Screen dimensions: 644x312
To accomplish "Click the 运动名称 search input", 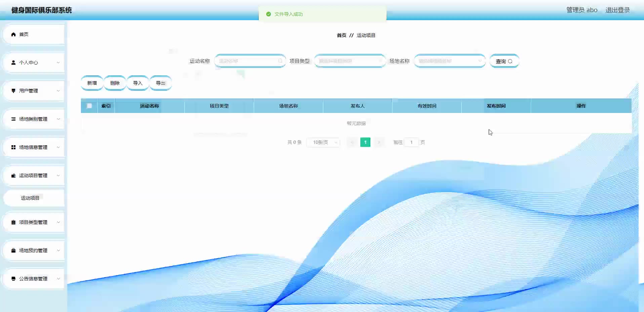I will [250, 61].
